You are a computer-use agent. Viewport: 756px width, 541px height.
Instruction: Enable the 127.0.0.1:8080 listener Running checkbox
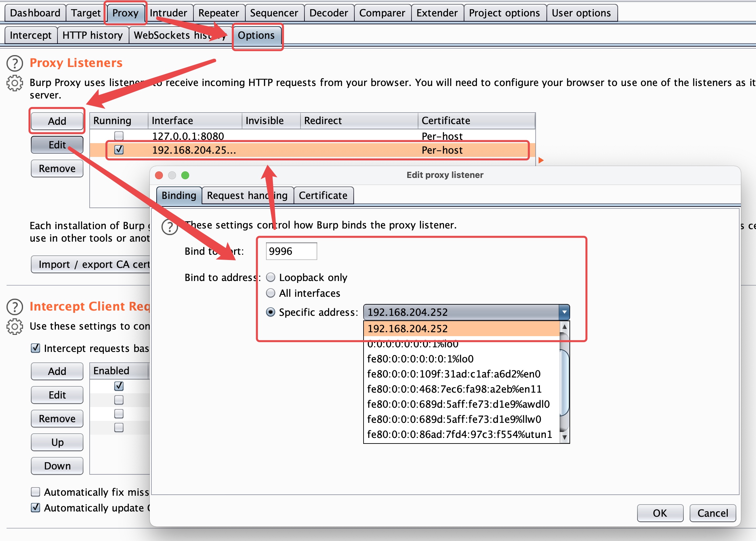point(119,136)
